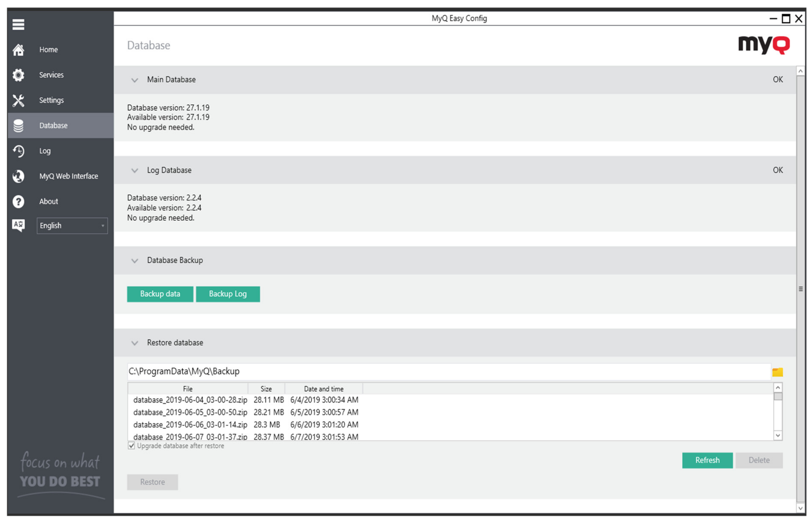Open MyQ Web Interface globe icon
This screenshot has height=521, width=812.
[x=18, y=176]
